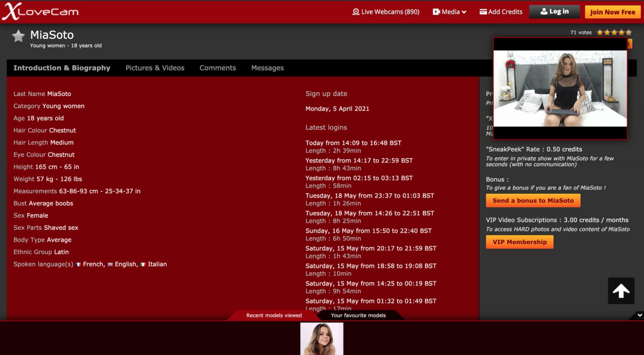This screenshot has height=355, width=644.
Task: Click the Italian flag icon
Action: point(143,264)
